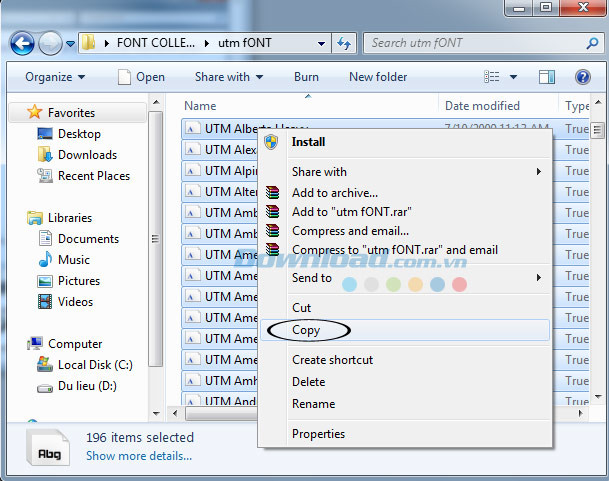Screen dimensions: 609x481
Task: Click inside the Search utm fONT field
Action: pyautogui.click(x=477, y=43)
